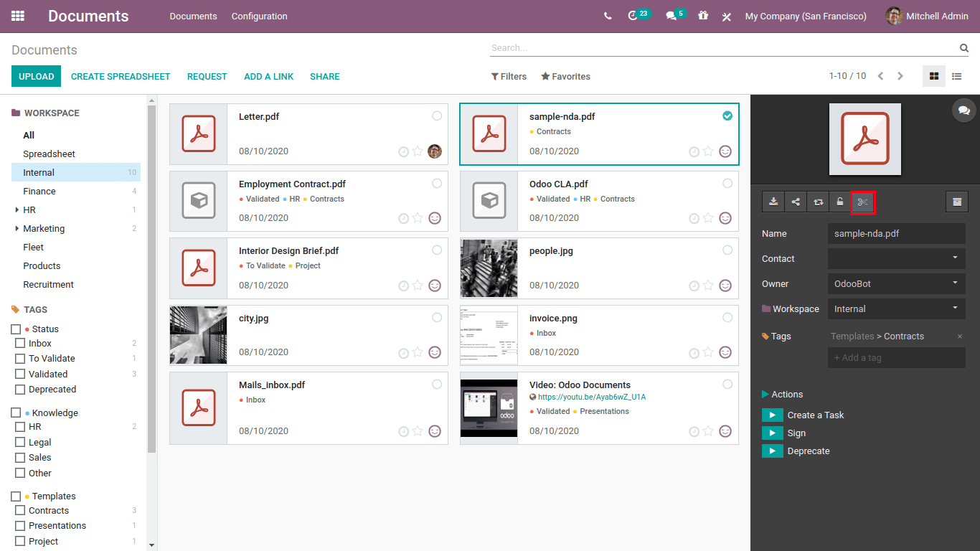Open the Favorites dropdown
Viewport: 980px width, 551px height.
click(565, 76)
